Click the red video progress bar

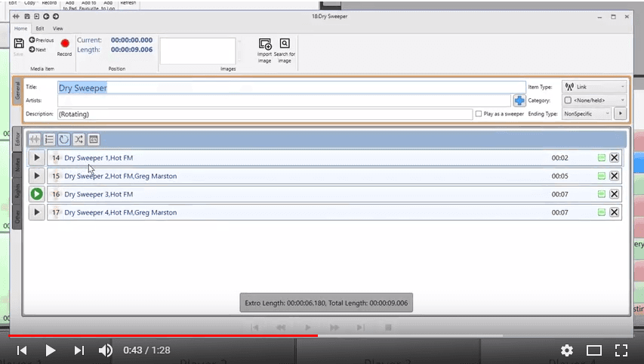163,335
